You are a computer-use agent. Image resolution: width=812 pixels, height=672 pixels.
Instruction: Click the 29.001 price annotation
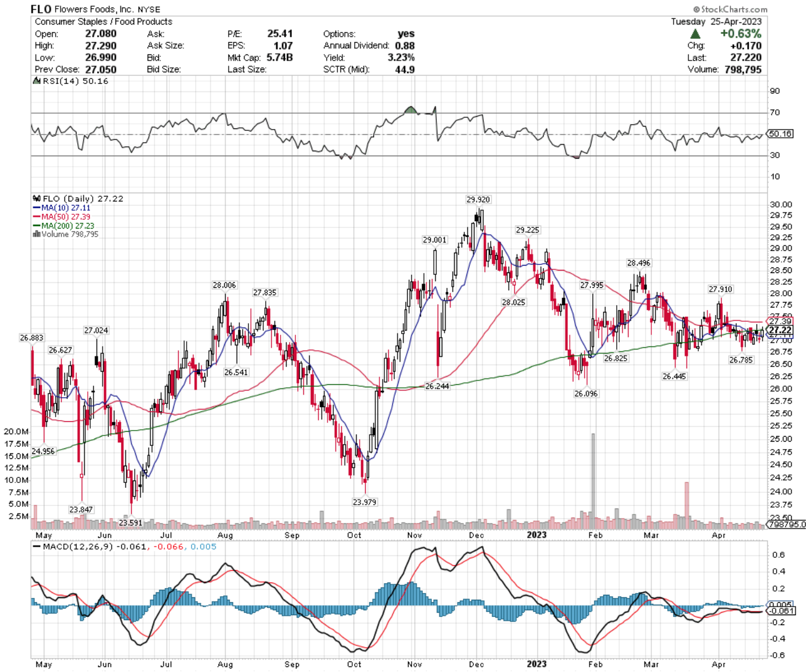click(x=434, y=240)
